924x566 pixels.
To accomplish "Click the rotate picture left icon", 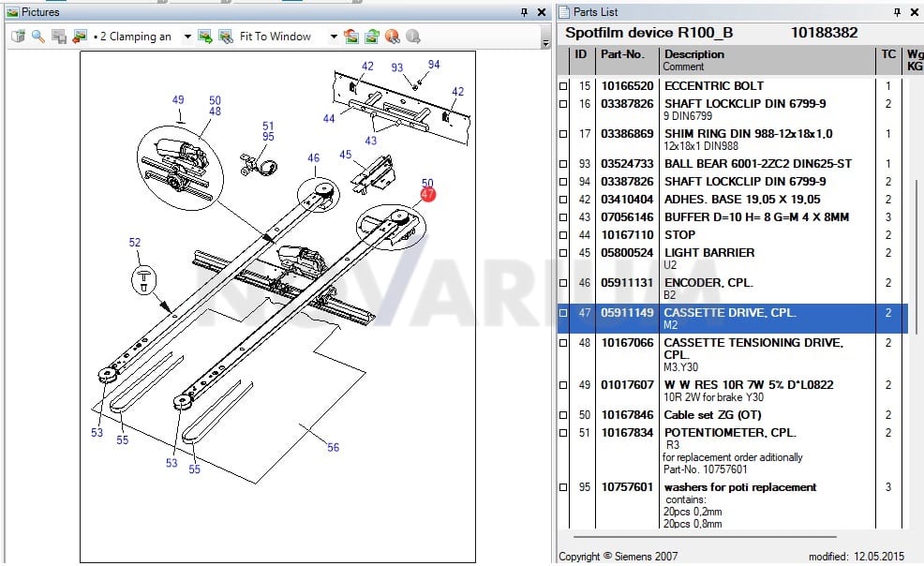I will [x=351, y=37].
